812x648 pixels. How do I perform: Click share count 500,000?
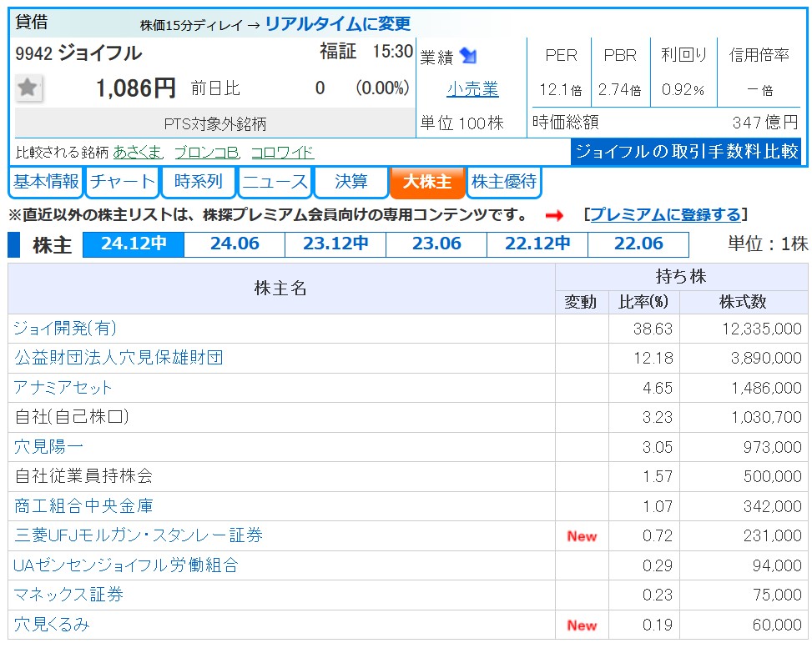click(772, 477)
